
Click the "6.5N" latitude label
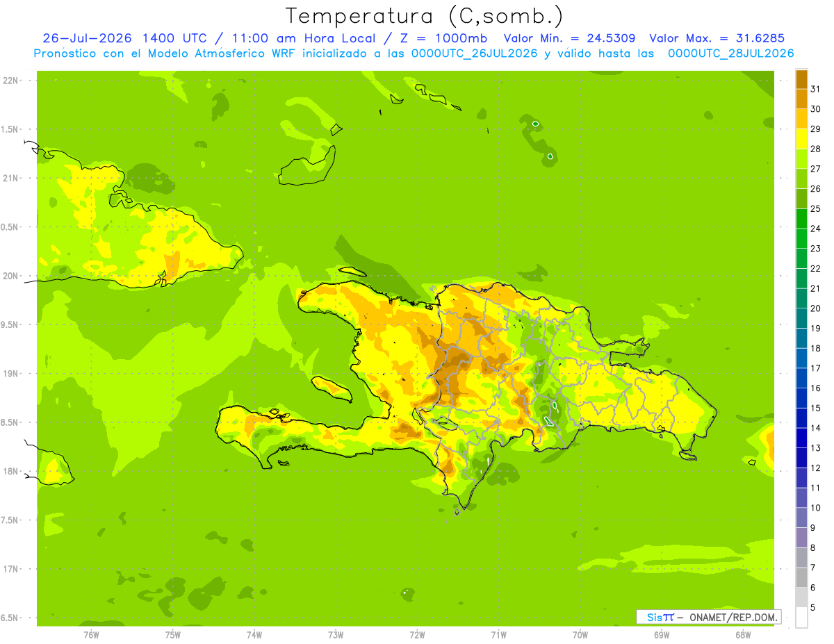click(x=10, y=618)
